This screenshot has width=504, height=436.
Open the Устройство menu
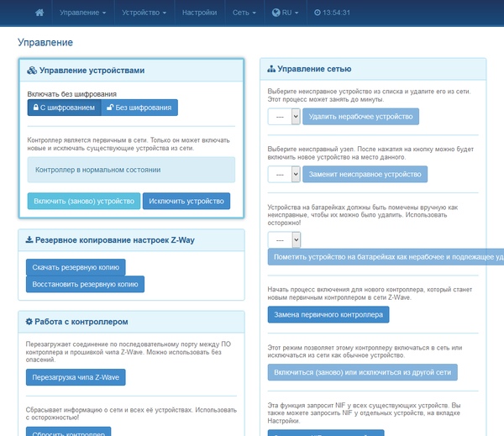pos(144,13)
